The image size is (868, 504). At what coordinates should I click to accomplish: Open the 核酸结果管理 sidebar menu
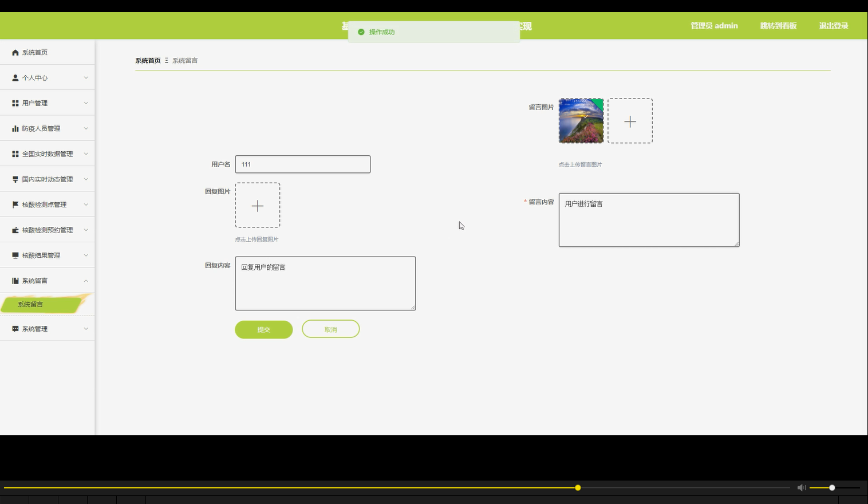point(47,255)
